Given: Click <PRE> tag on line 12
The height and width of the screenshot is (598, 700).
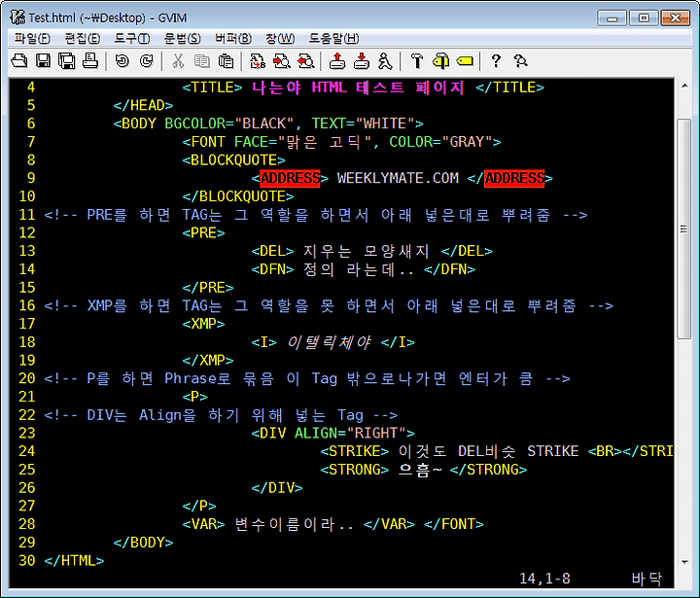Looking at the screenshot, I should coord(203,232).
